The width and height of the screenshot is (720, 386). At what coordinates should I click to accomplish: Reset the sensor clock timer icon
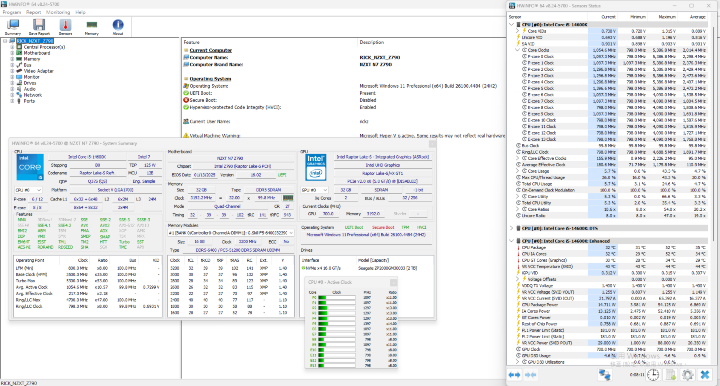(653, 375)
